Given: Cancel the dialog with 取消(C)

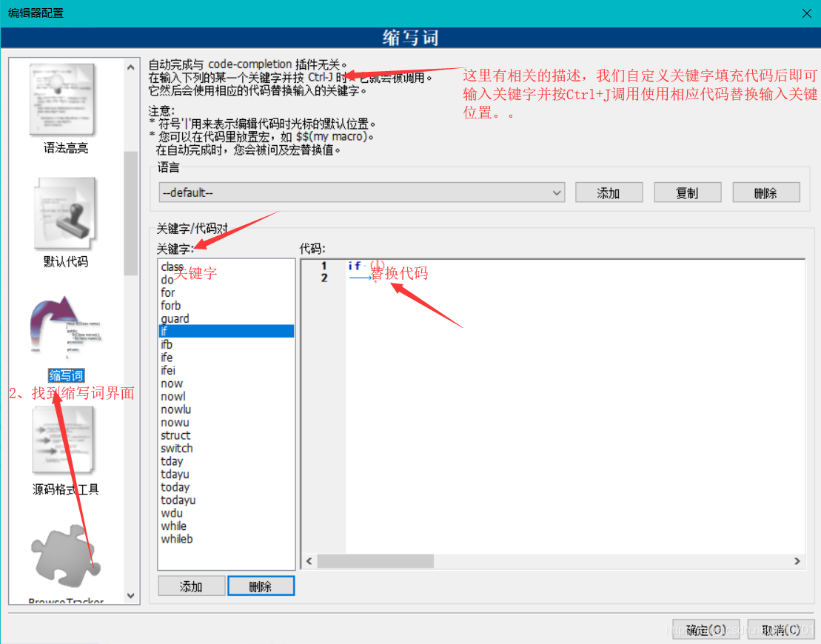Looking at the screenshot, I should coord(781,628).
